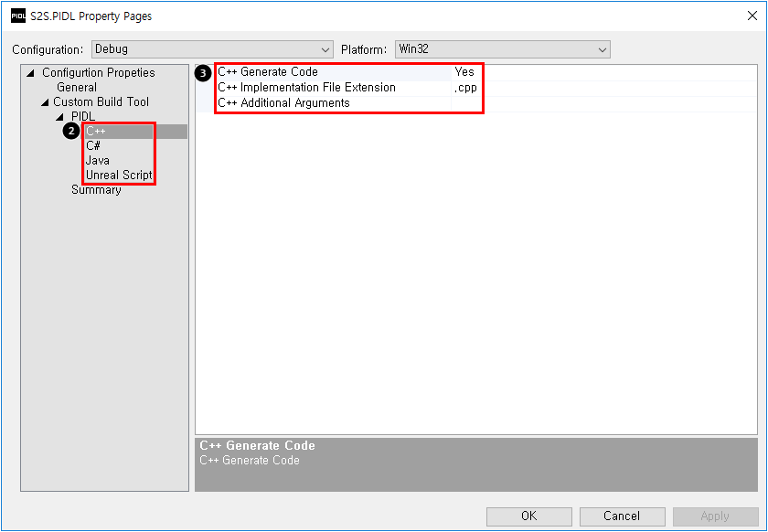
Task: Collapse the PIDL tree node arrow
Action: pos(59,117)
